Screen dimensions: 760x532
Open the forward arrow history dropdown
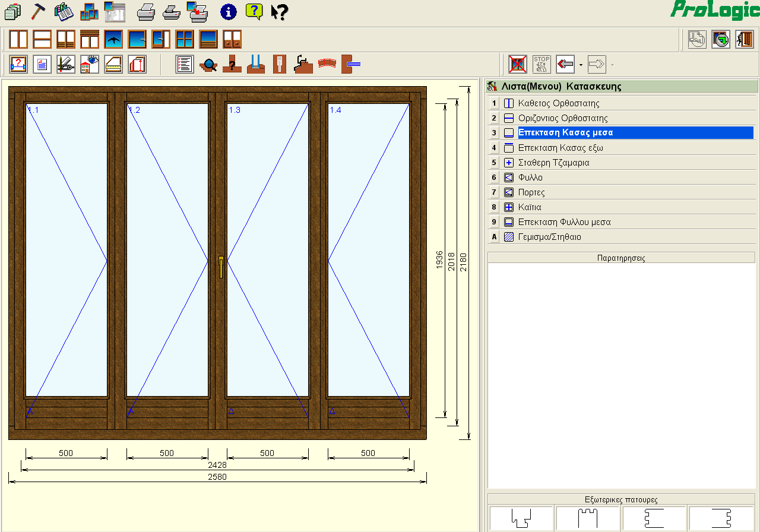(612, 64)
